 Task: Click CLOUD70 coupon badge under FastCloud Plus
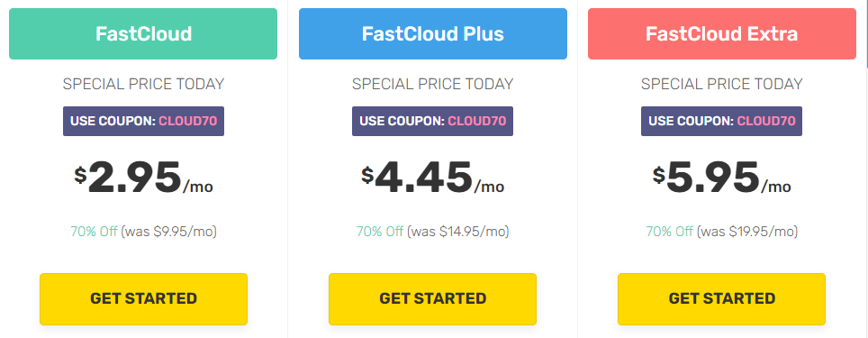[x=432, y=122]
